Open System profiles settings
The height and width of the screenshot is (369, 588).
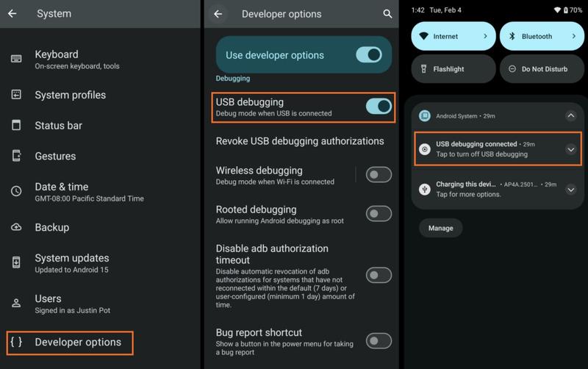71,95
